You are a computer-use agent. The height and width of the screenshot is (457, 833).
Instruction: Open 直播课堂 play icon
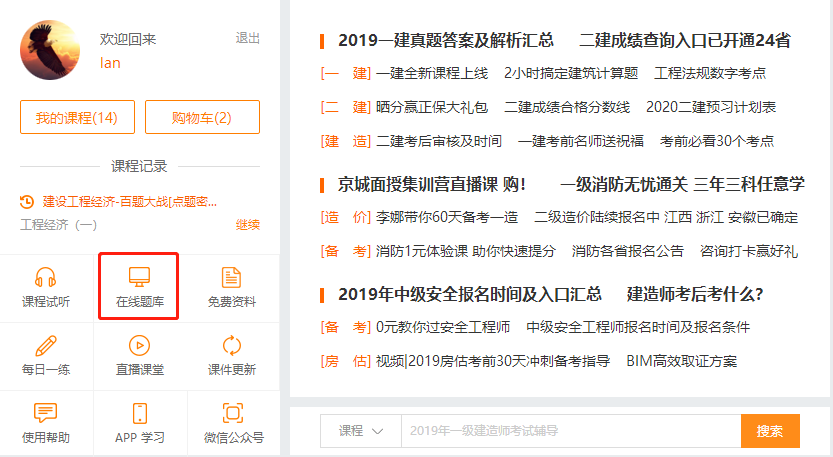click(139, 346)
